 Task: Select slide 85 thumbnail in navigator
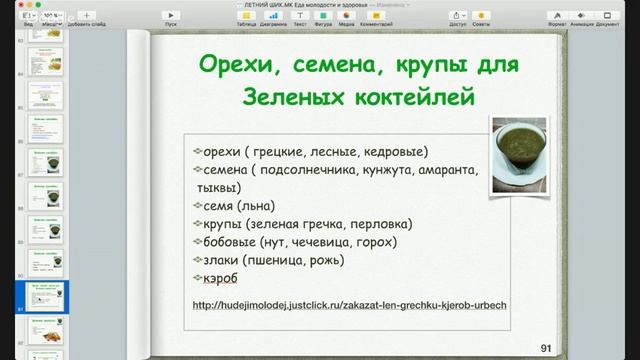(x=46, y=95)
